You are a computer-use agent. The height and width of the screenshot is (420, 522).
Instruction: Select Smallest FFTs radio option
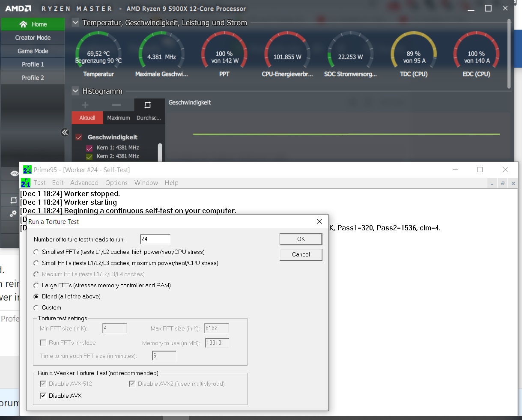coord(36,252)
